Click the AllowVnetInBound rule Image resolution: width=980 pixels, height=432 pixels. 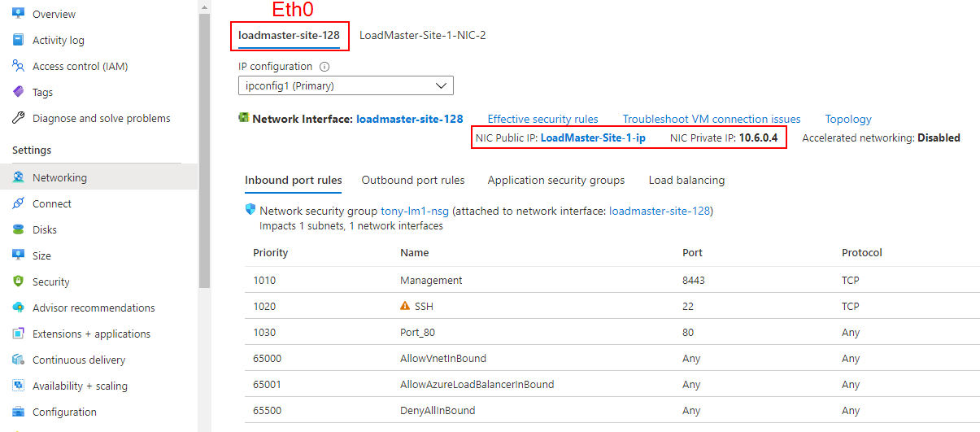click(443, 359)
